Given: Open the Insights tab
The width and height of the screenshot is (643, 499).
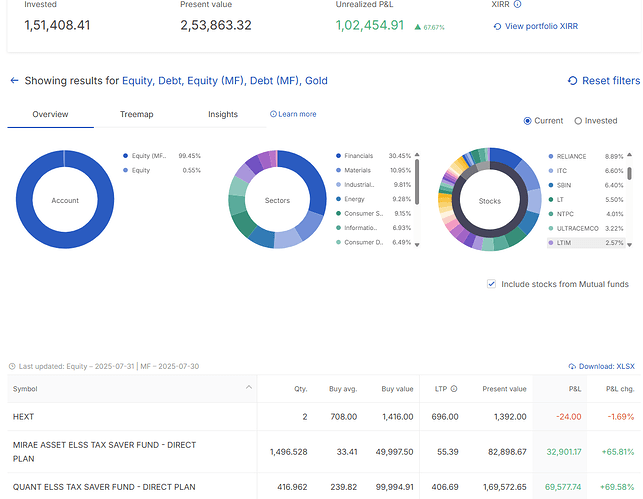Looking at the screenshot, I should pyautogui.click(x=223, y=114).
